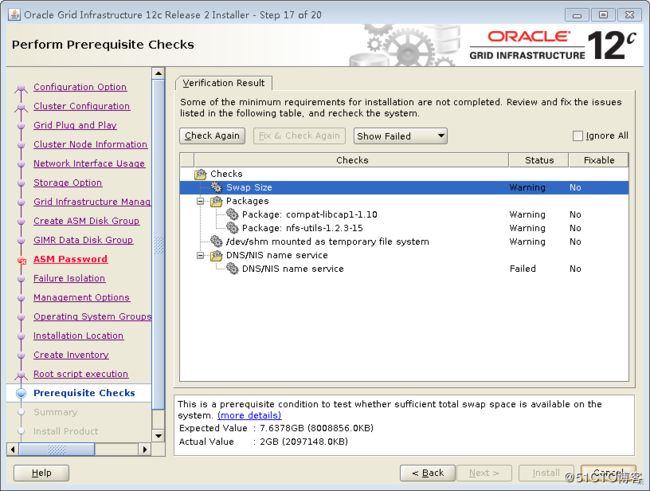Click the Fixable column header
The height and width of the screenshot is (491, 650).
599,160
